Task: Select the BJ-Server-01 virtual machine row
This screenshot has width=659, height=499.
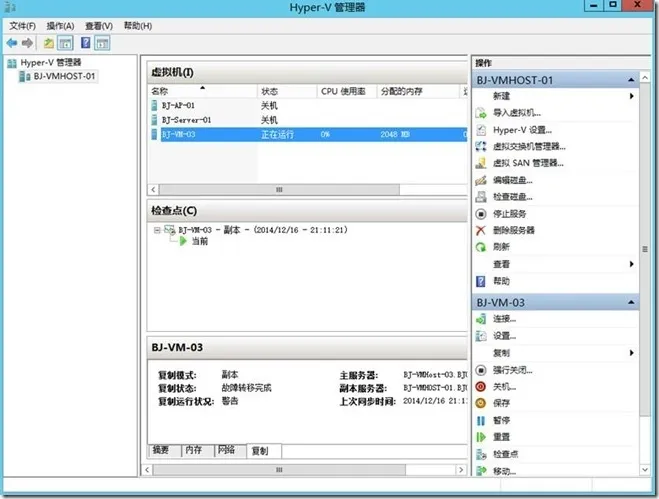Action: 308,120
